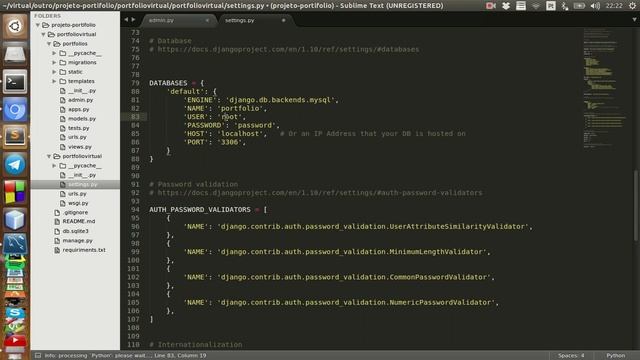
Task: Click the status bar panel switcher icon
Action: [x=38, y=356]
